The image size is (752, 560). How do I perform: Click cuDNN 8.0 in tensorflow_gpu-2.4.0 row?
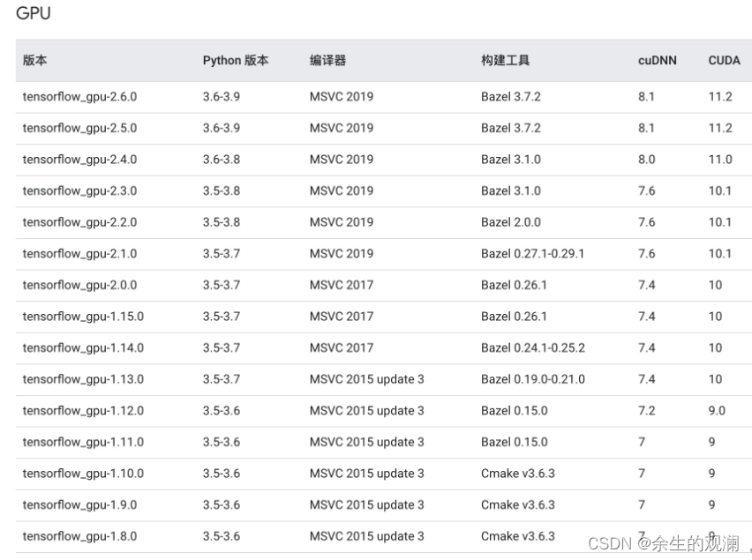click(x=646, y=160)
